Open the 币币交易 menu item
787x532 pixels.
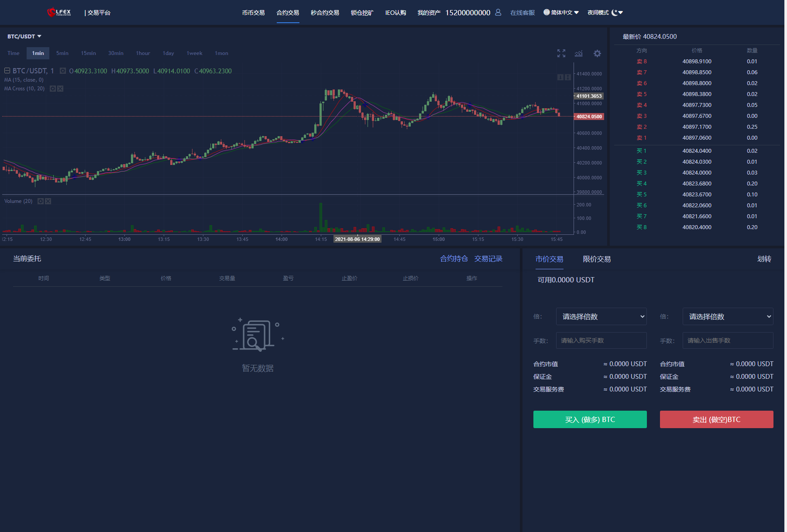[253, 13]
